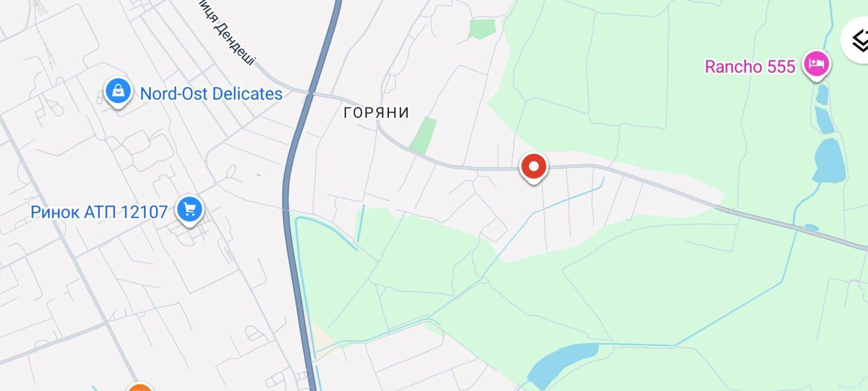Tap the small green square at top
The image size is (868, 391).
click(482, 29)
